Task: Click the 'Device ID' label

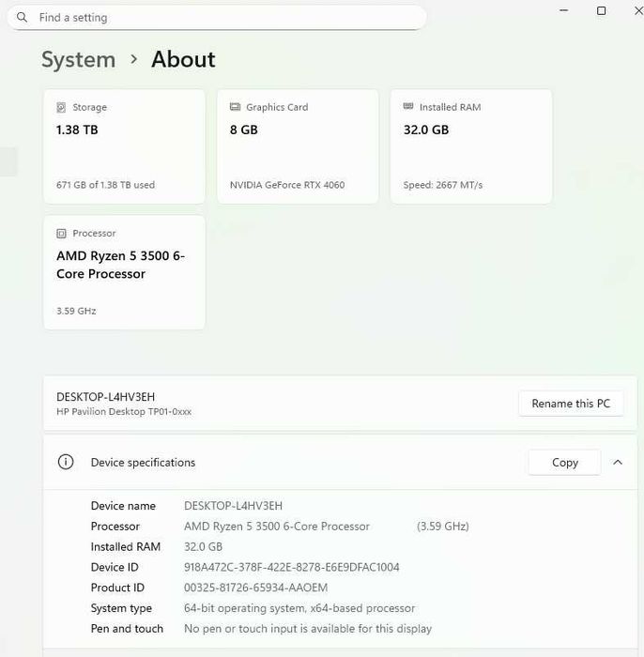Action: tap(115, 567)
